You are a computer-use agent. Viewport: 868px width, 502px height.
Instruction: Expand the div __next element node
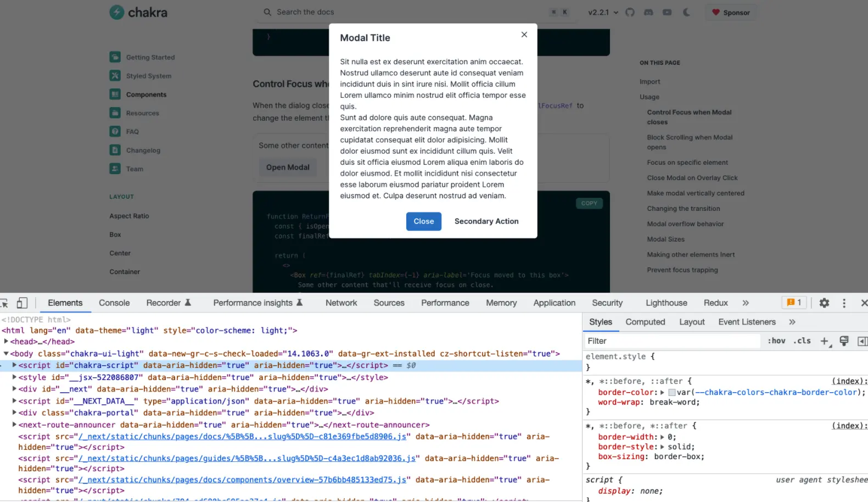(14, 389)
